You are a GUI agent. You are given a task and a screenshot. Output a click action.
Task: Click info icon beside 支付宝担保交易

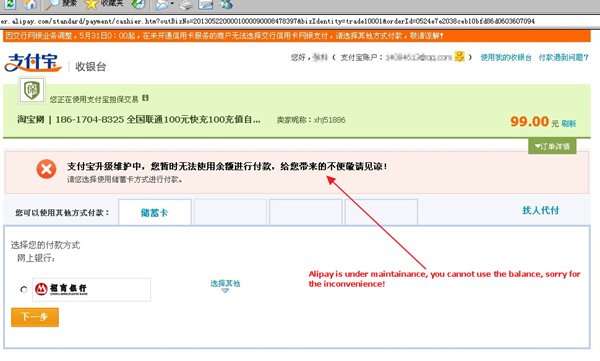(145, 98)
